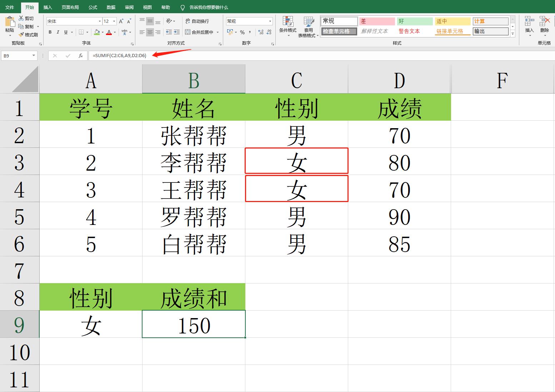Open Conditional Formatting (条件格式)

coord(288,26)
